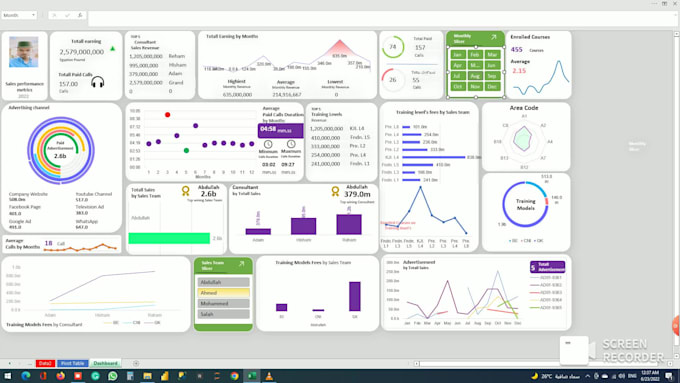This screenshot has height=383, width=680.
Task: Add a new sheet with the plus icon
Action: [x=136, y=363]
